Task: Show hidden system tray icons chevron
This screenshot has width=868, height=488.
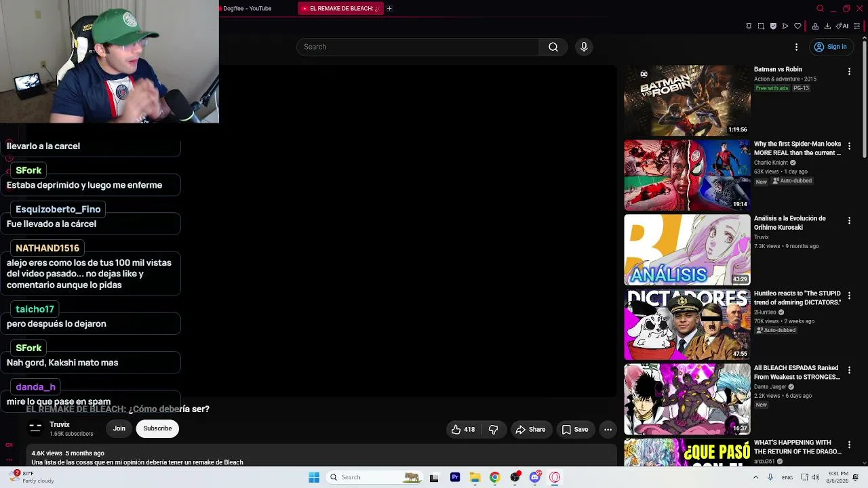Action: click(755, 477)
